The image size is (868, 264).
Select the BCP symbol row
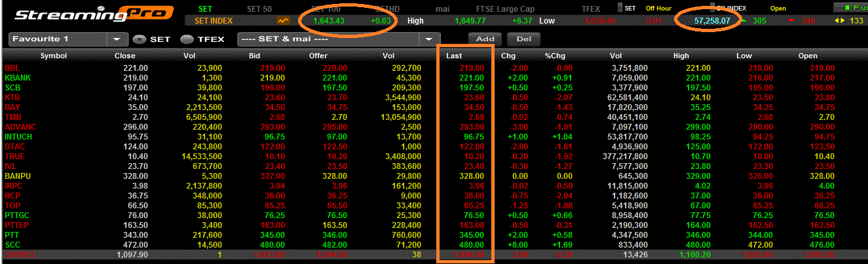[x=434, y=195]
